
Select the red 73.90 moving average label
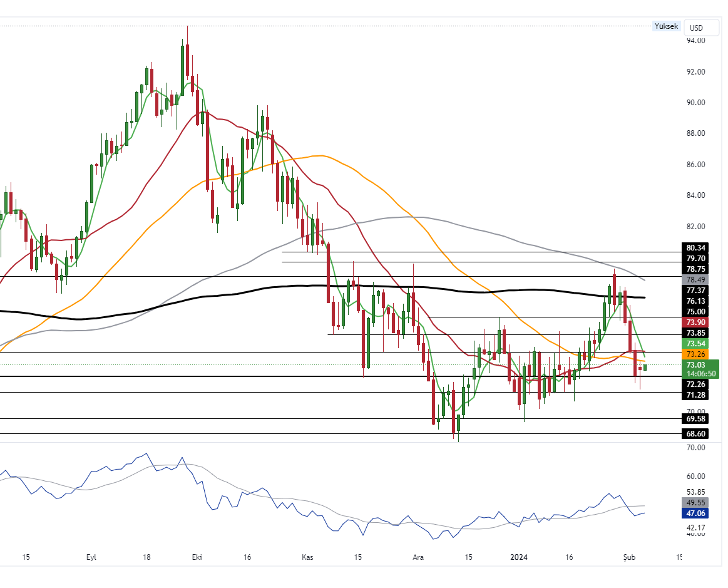tap(696, 322)
